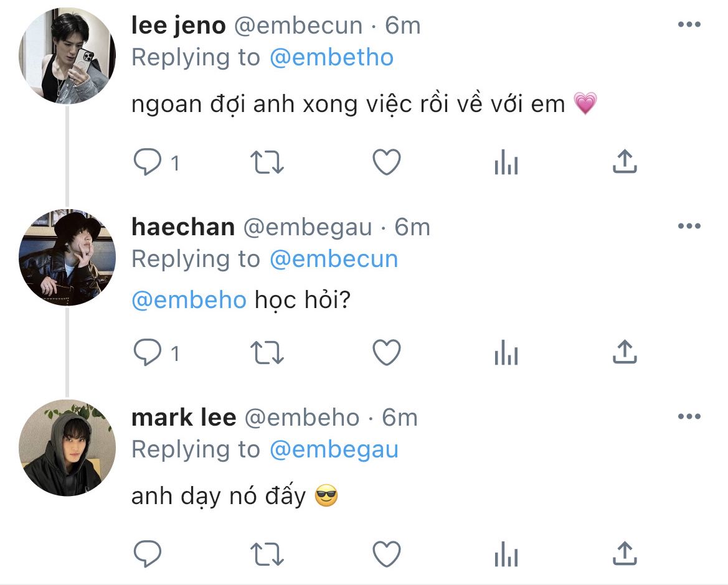Retweet lee jeno's tweet
728x585 pixels.
pyautogui.click(x=267, y=163)
